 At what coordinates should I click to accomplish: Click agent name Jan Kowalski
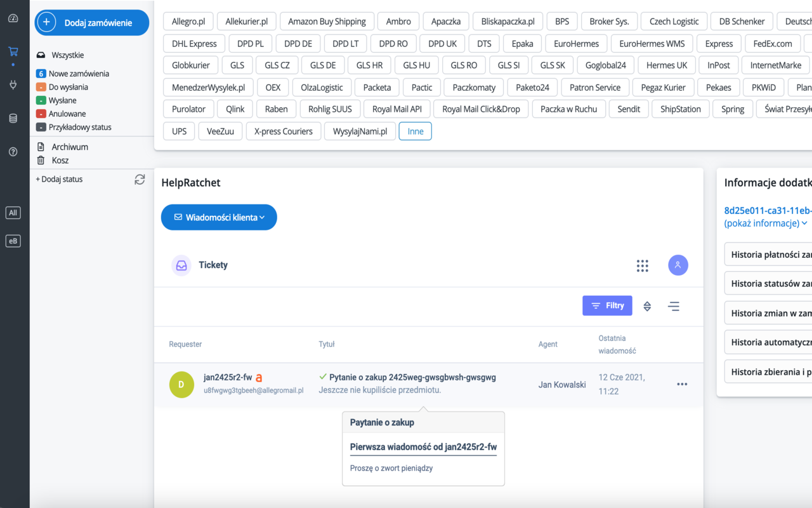click(562, 384)
